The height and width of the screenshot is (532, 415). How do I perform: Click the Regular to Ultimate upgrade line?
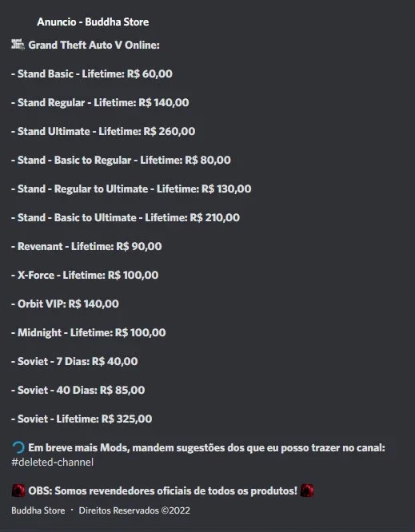tap(131, 189)
